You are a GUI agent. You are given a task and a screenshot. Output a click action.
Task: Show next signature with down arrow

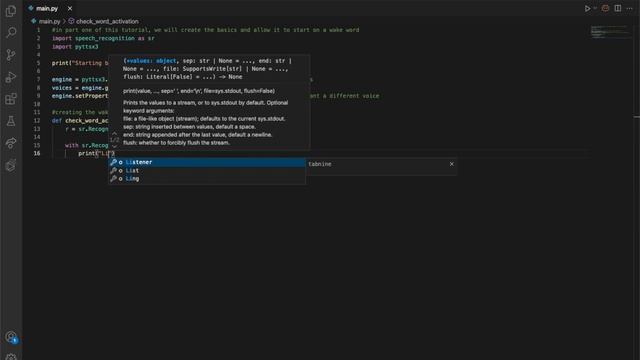tap(114, 146)
